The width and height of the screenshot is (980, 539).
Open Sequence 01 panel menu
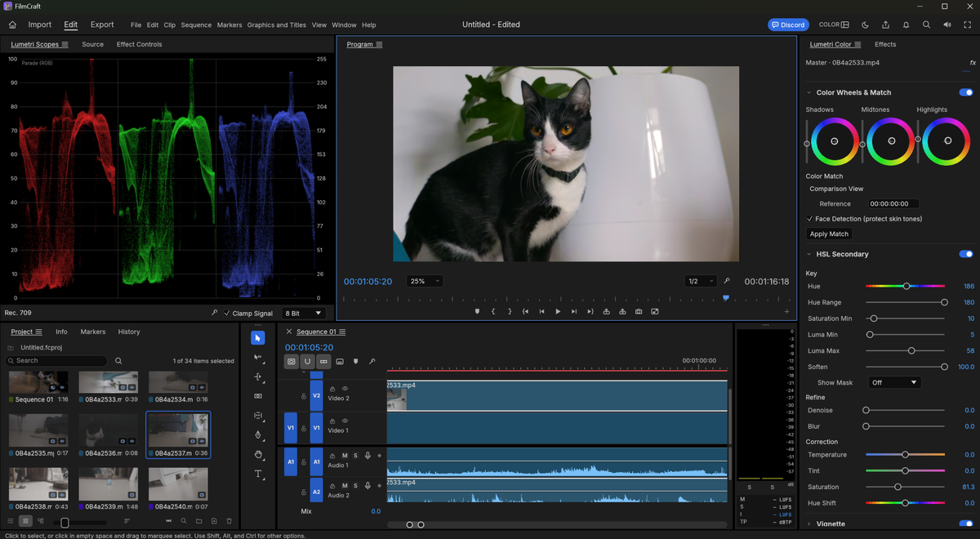point(342,332)
